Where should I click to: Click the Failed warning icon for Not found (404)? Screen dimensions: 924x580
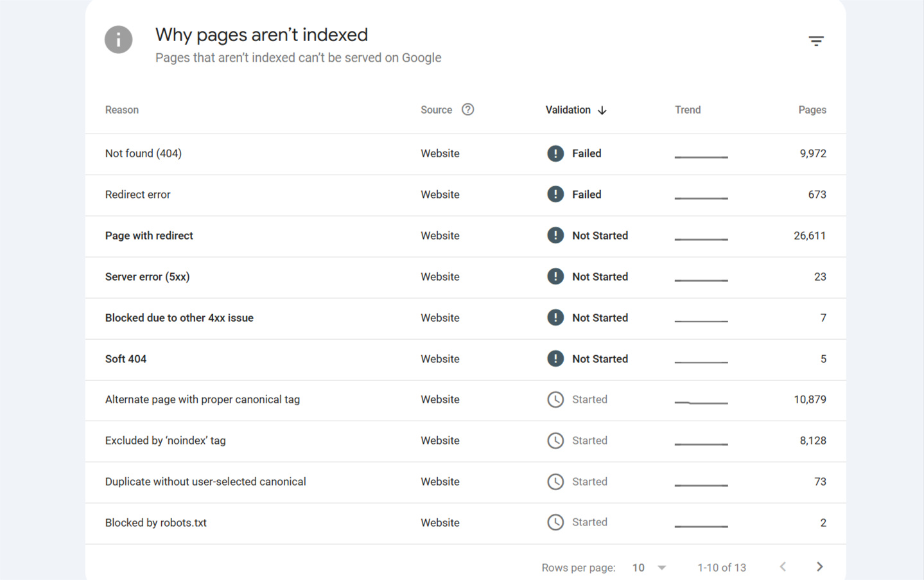pyautogui.click(x=555, y=154)
